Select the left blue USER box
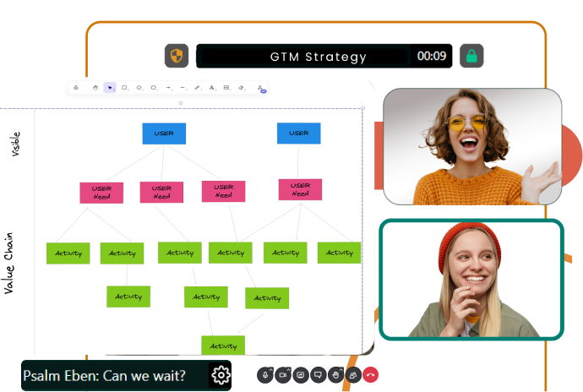583x392 pixels. point(164,133)
